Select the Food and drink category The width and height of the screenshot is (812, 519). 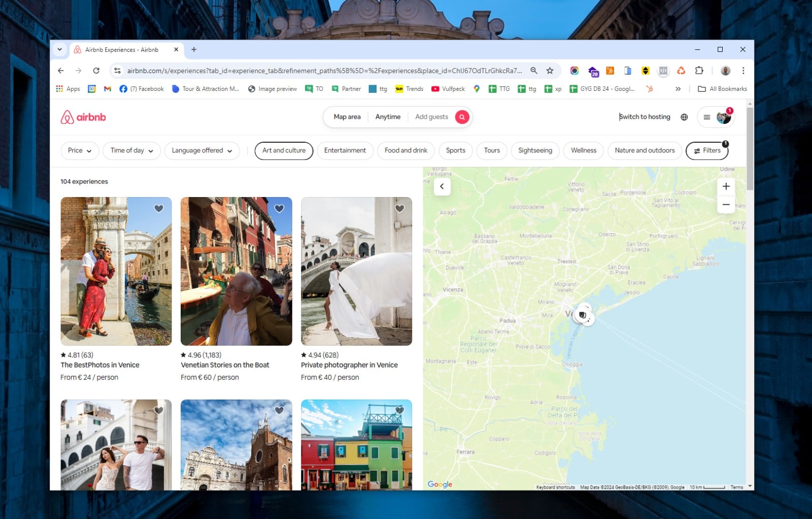(405, 151)
